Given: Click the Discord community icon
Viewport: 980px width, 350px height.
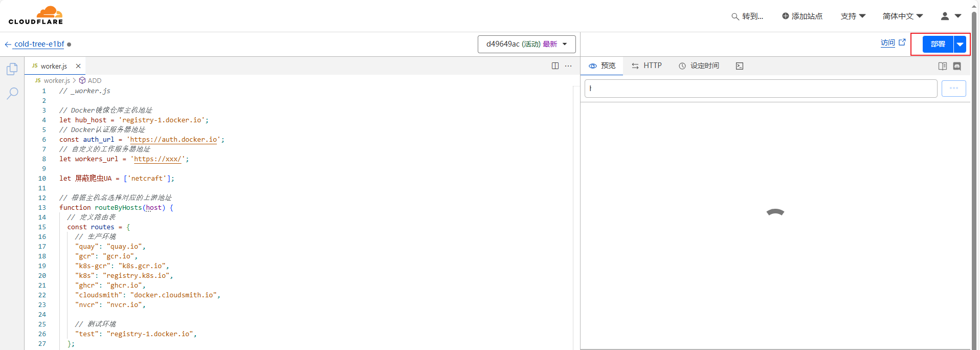Looking at the screenshot, I should [x=957, y=66].
